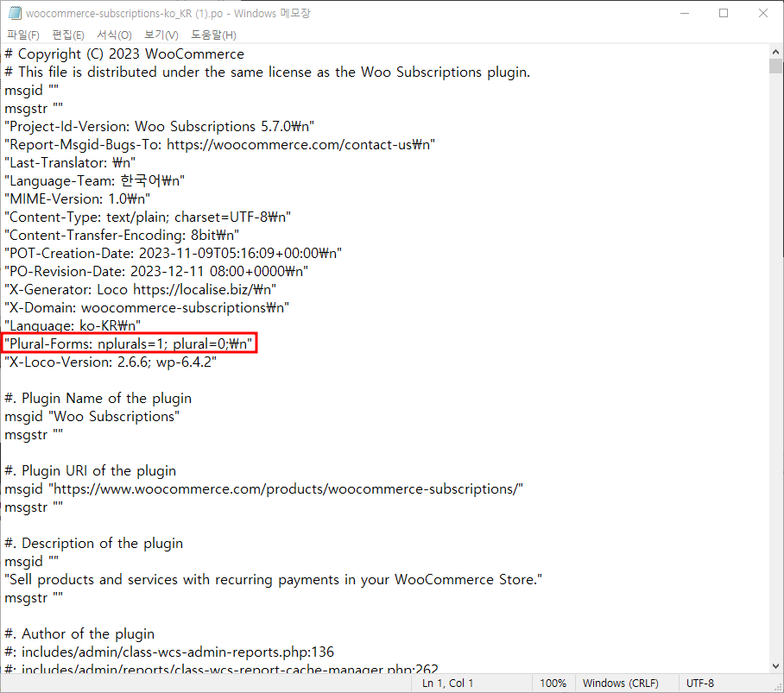Open the 도움말(H) help menu

click(213, 35)
